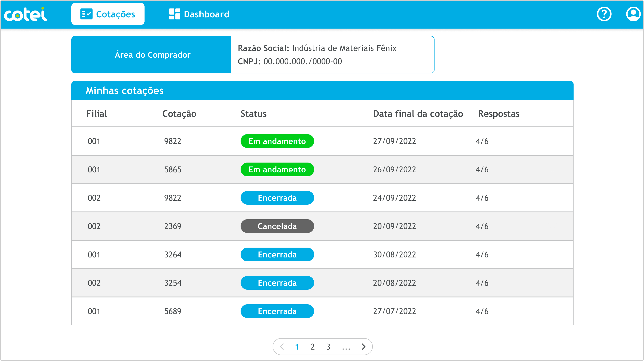The height and width of the screenshot is (361, 644).
Task: Click the Cotações checklist icon
Action: pyautogui.click(x=86, y=14)
